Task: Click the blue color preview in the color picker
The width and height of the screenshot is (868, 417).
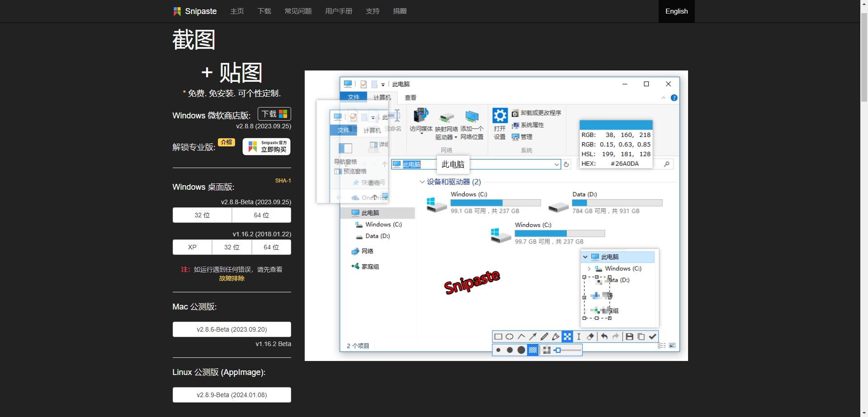Action: (x=616, y=125)
